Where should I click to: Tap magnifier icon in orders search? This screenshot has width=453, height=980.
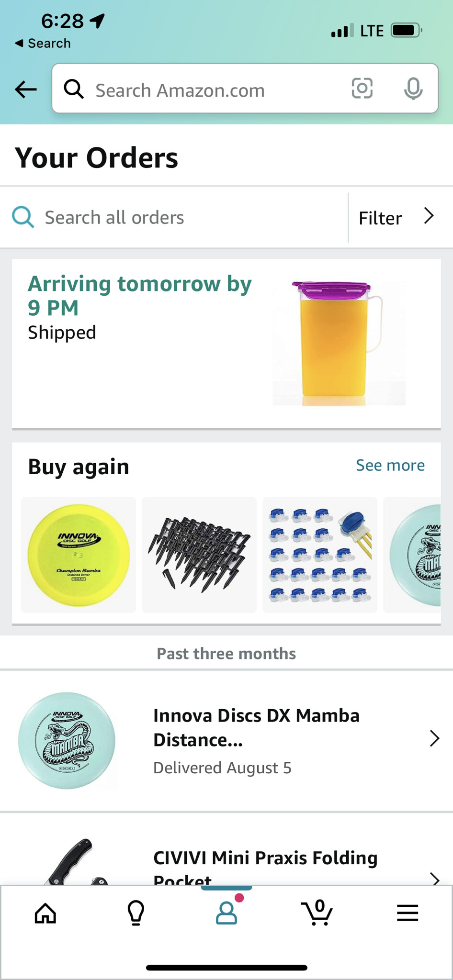[23, 217]
